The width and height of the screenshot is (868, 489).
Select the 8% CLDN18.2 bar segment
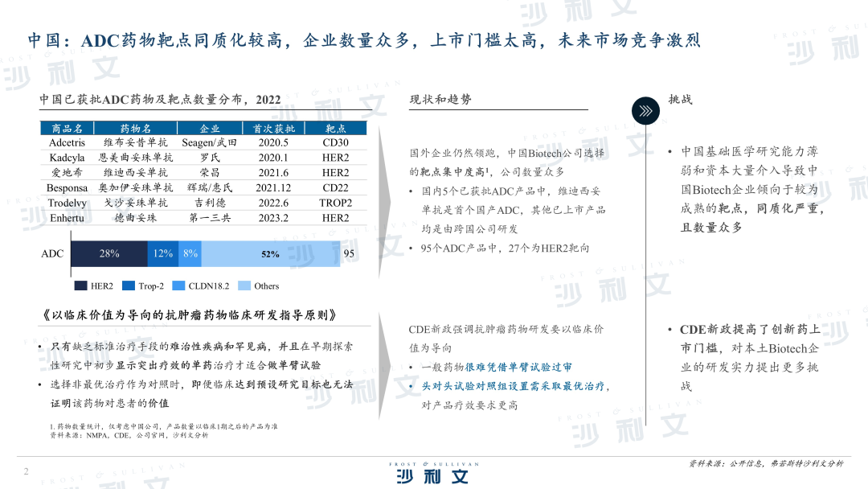pos(190,253)
